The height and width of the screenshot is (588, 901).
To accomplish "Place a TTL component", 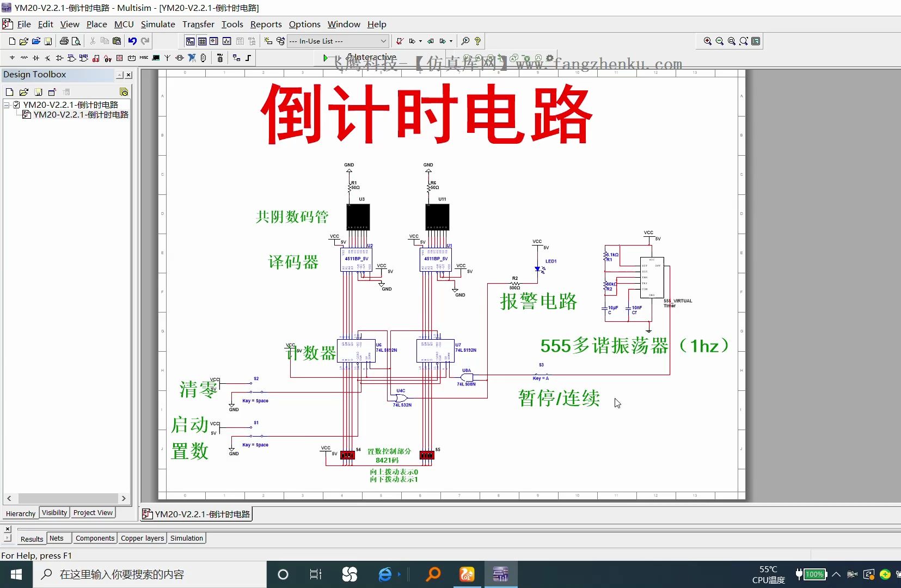I will [x=72, y=58].
